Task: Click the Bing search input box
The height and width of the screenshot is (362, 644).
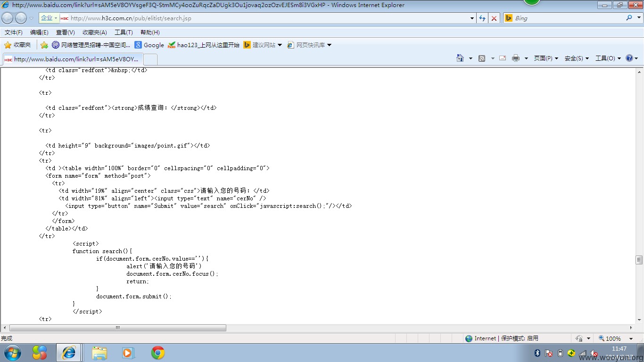Action: [x=568, y=18]
